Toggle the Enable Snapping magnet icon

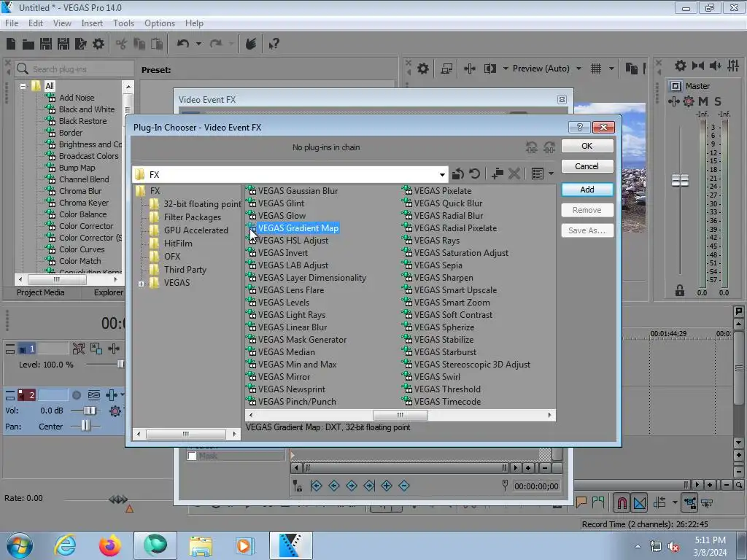pyautogui.click(x=622, y=503)
